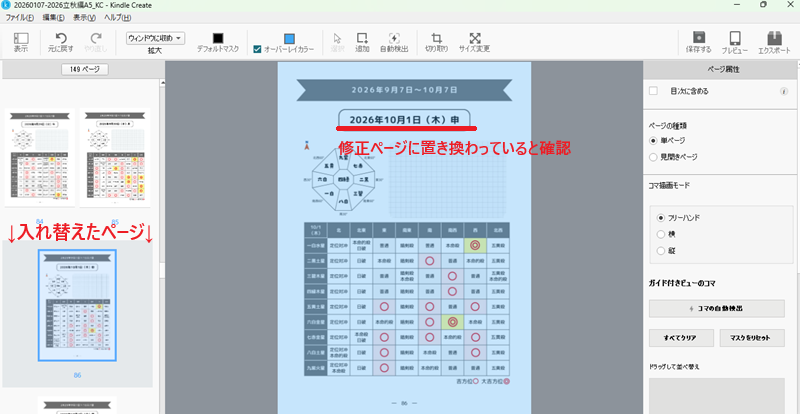Open the サイズ変更 resize tool
Viewport: 800px width, 414px height.
(x=474, y=38)
